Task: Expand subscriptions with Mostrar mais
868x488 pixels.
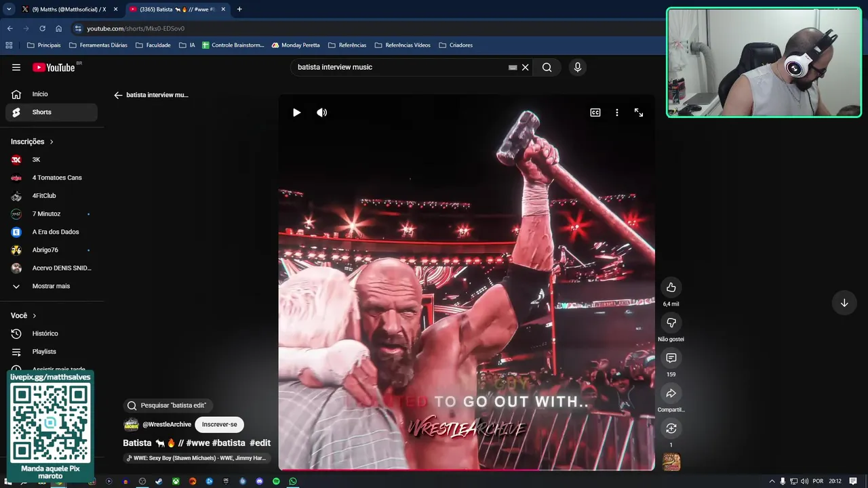Action: (x=52, y=286)
